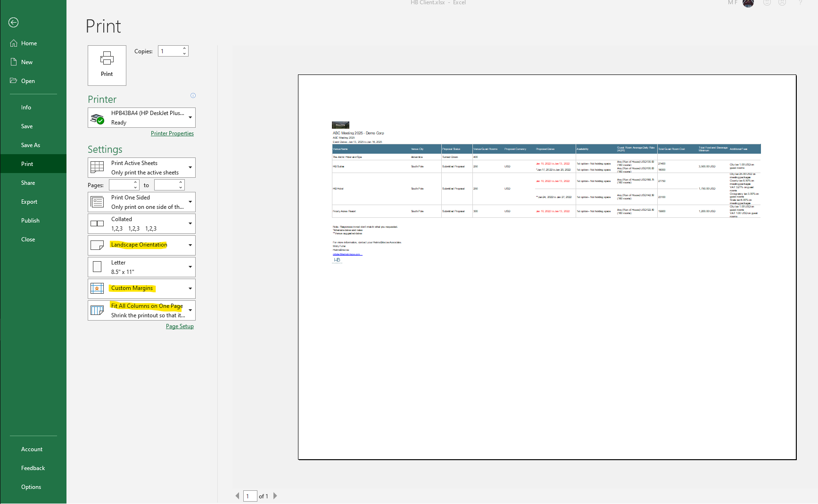
Task: Open the Home backstage item
Action: [29, 43]
